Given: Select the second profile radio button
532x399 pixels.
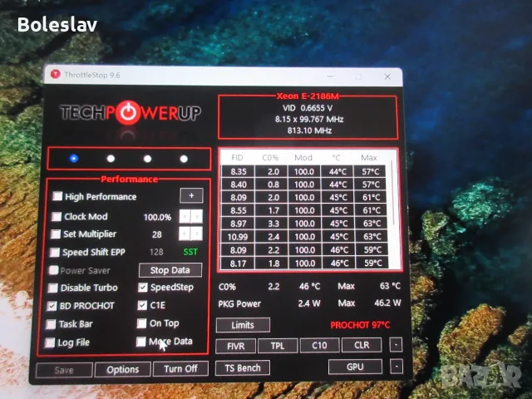Looking at the screenshot, I should (111, 159).
